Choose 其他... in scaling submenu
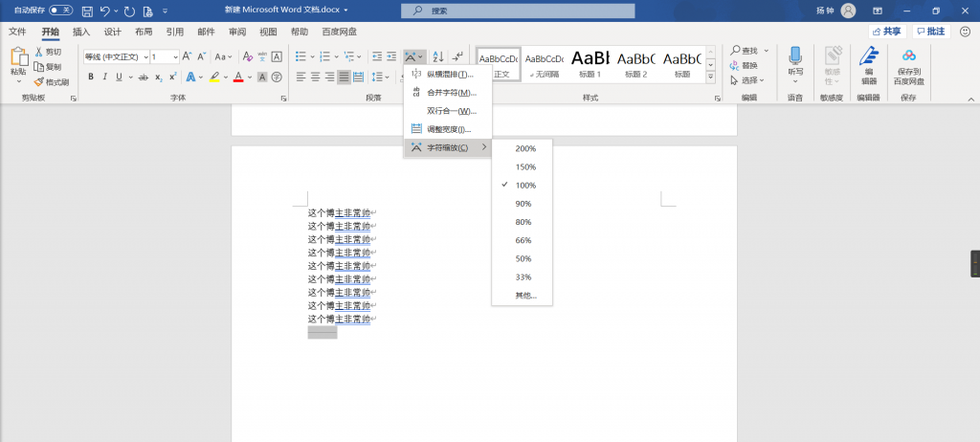This screenshot has height=442, width=980. (x=522, y=296)
